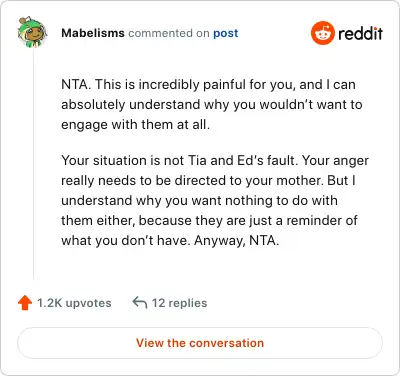The height and width of the screenshot is (376, 400).
Task: Click the paragraph starting 'Your situation is not'
Action: click(x=215, y=200)
